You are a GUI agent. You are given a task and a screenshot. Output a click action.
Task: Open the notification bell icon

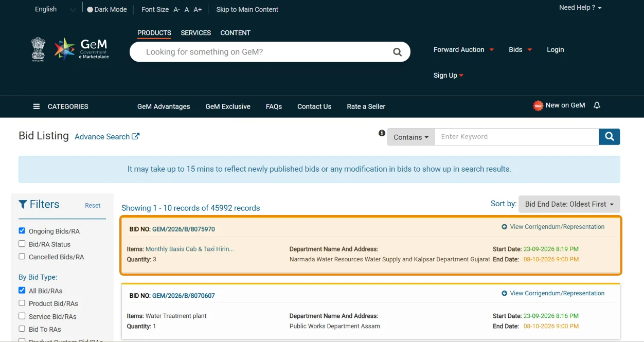pyautogui.click(x=597, y=105)
